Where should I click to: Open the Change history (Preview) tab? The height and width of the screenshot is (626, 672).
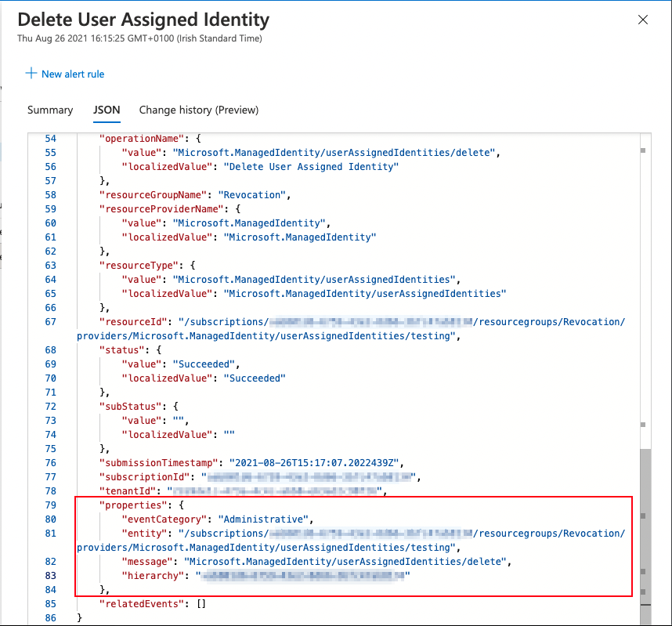tap(199, 110)
